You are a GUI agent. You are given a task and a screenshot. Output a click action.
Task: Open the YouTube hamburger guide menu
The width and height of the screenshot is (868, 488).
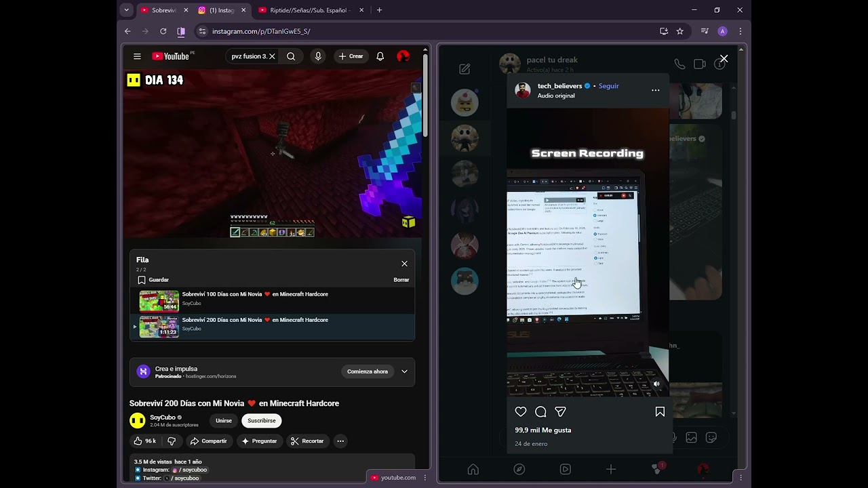pyautogui.click(x=137, y=56)
